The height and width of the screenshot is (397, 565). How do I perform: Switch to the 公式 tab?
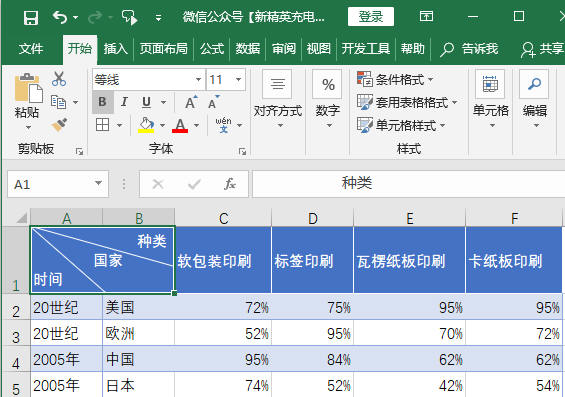(212, 48)
